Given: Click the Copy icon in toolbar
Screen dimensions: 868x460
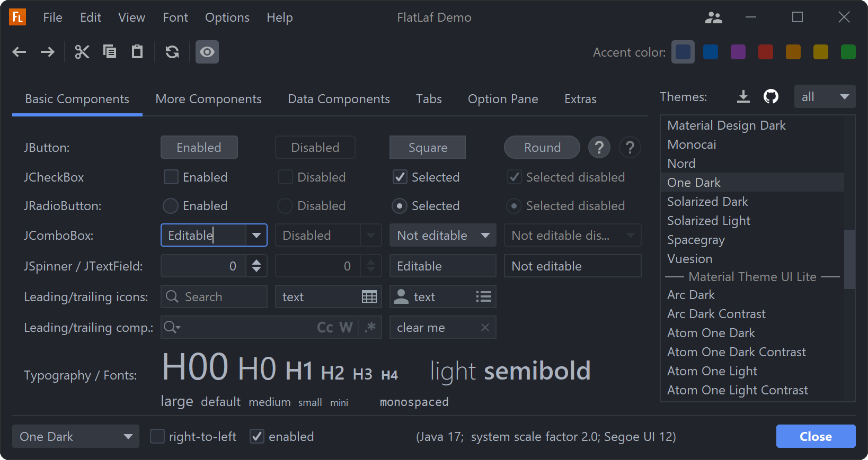Looking at the screenshot, I should coord(110,52).
